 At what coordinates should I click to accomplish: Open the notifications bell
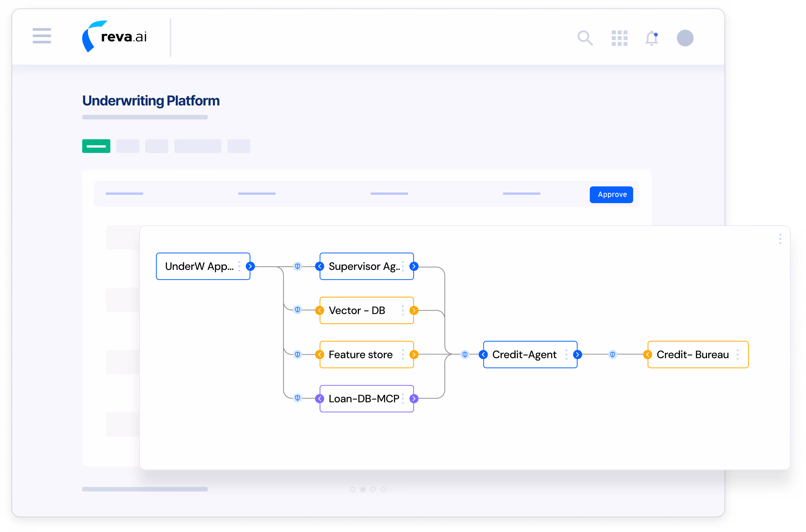pyautogui.click(x=651, y=38)
